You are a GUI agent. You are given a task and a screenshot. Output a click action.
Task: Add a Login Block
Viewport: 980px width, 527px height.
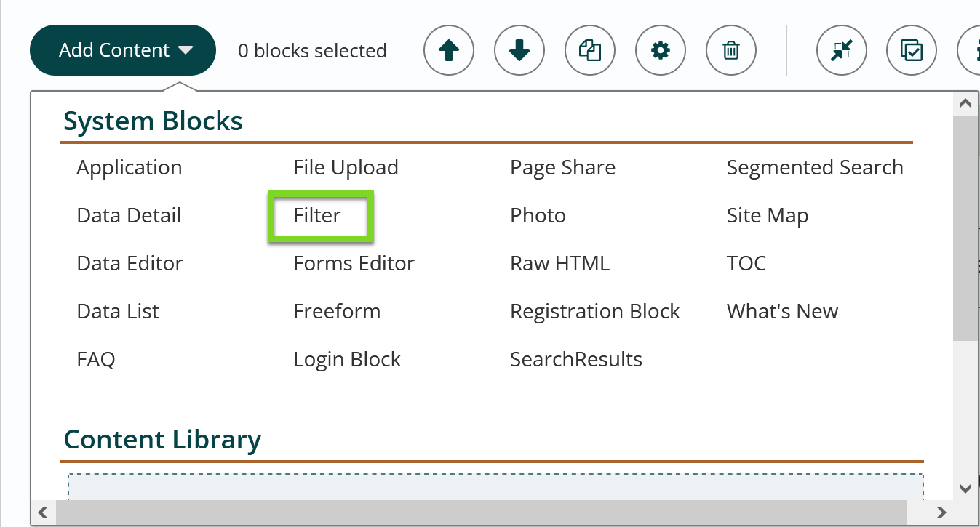pyautogui.click(x=347, y=360)
